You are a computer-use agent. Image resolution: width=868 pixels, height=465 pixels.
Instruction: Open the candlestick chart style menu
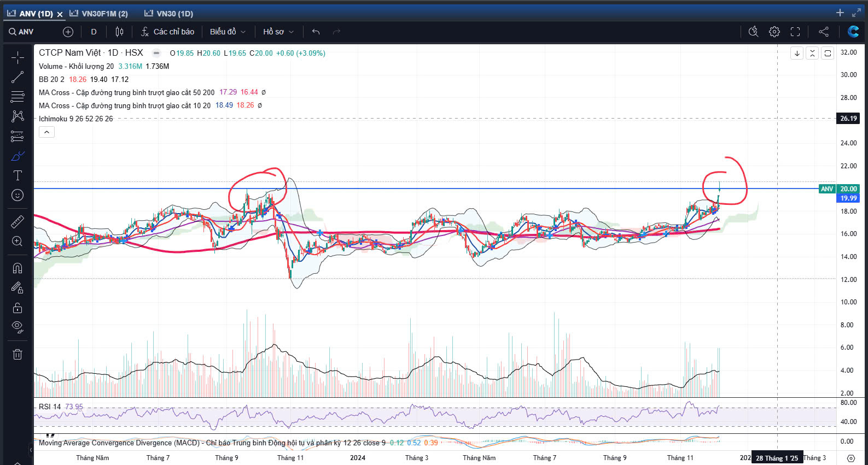(x=120, y=32)
